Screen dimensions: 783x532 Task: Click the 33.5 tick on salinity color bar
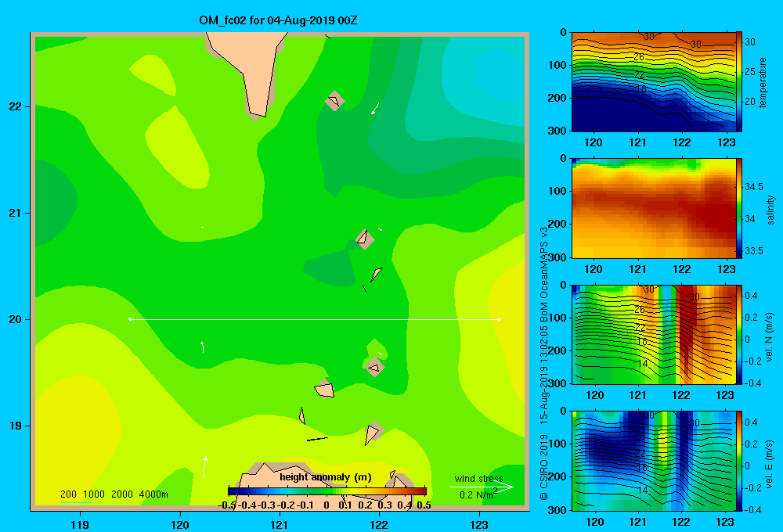pyautogui.click(x=754, y=250)
